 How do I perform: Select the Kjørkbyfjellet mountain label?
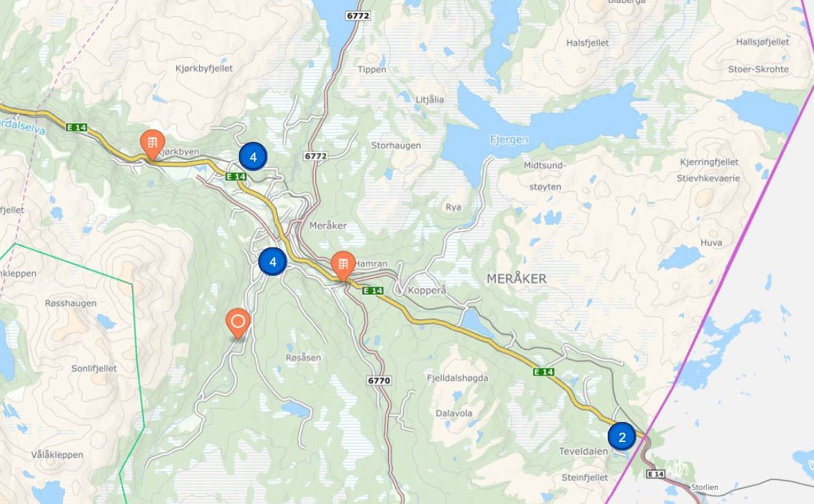tap(204, 68)
